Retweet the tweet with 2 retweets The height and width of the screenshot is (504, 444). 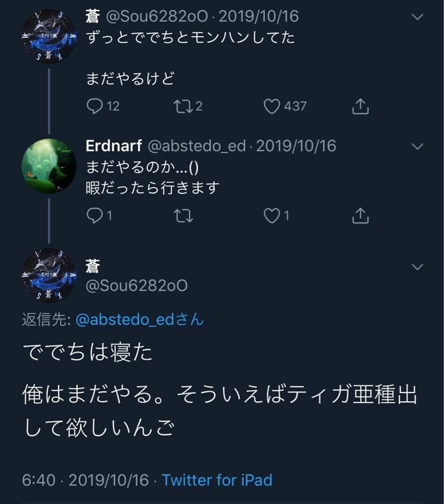tap(188, 106)
